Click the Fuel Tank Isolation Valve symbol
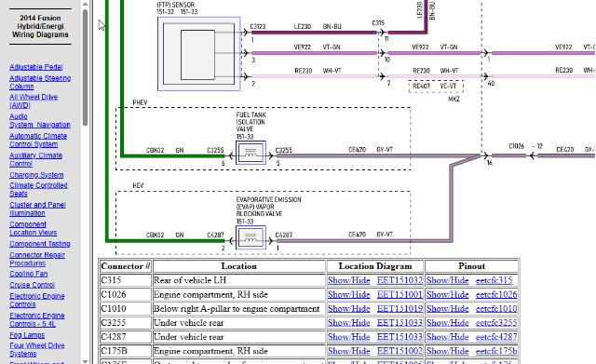596x364 pixels. coord(251,153)
